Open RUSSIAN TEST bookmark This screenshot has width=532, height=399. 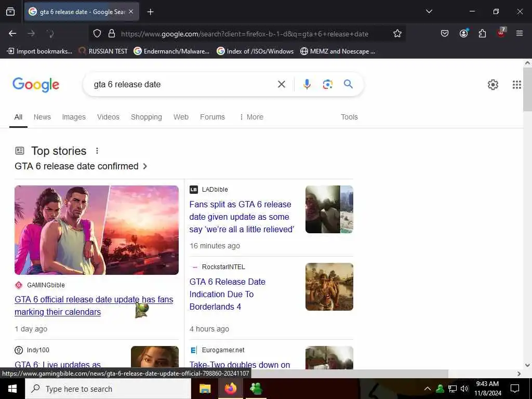103,51
